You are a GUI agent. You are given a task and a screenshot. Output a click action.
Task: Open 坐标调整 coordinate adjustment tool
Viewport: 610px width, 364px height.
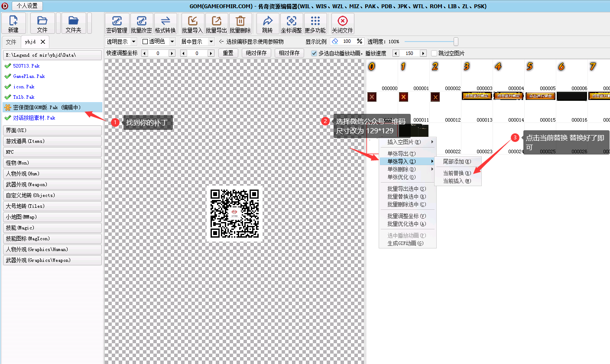(292, 23)
